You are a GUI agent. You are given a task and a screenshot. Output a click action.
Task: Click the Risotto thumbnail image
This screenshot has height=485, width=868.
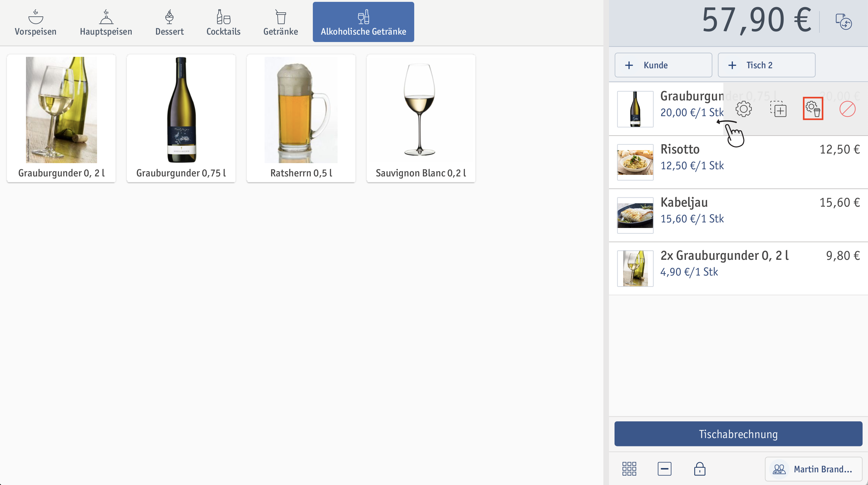[x=635, y=162]
